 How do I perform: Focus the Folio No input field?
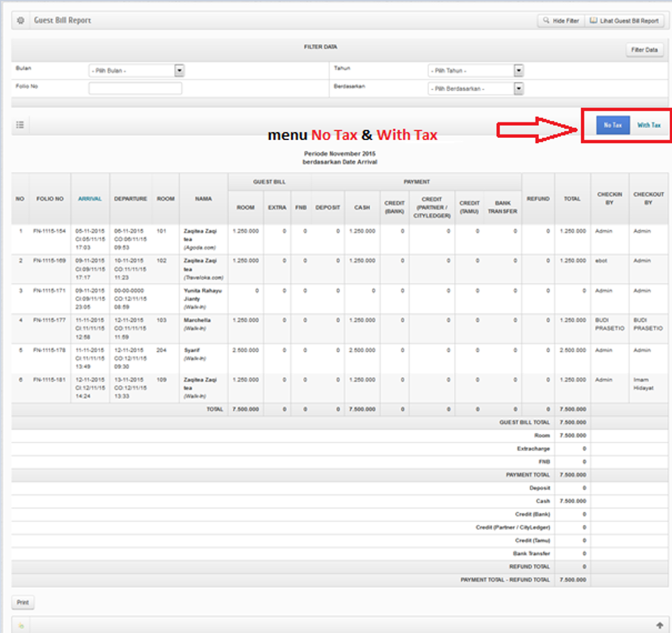[135, 89]
